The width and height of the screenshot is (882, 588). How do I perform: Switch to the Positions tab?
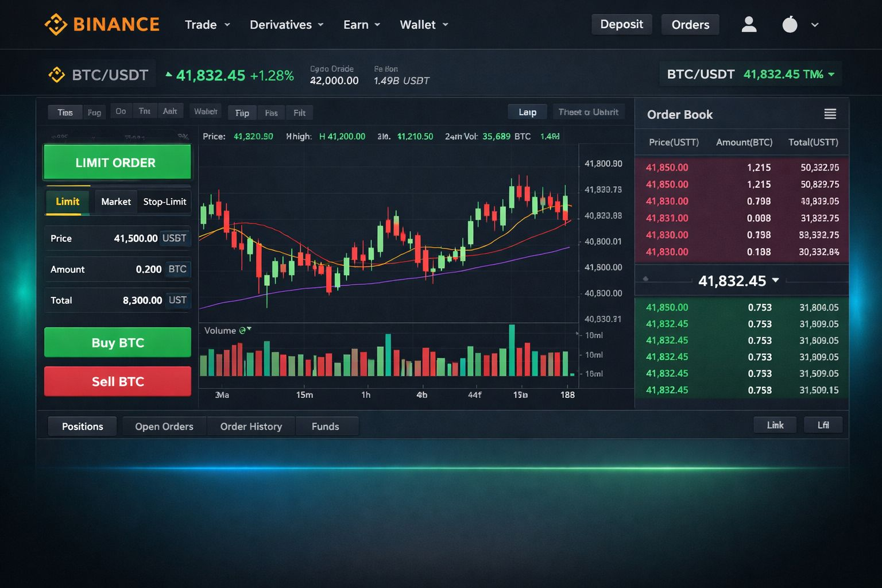tap(82, 426)
